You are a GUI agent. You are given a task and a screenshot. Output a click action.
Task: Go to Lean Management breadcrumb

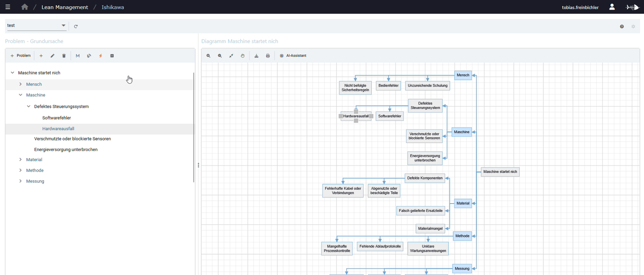65,7
